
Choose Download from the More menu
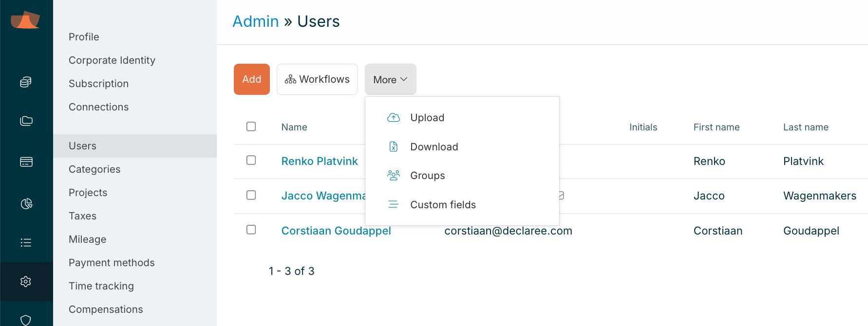point(434,147)
